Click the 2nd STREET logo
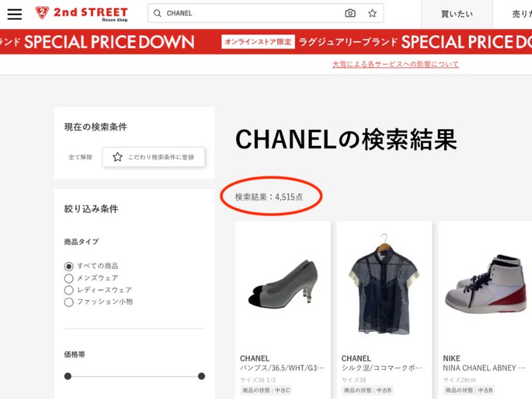 pyautogui.click(x=81, y=14)
